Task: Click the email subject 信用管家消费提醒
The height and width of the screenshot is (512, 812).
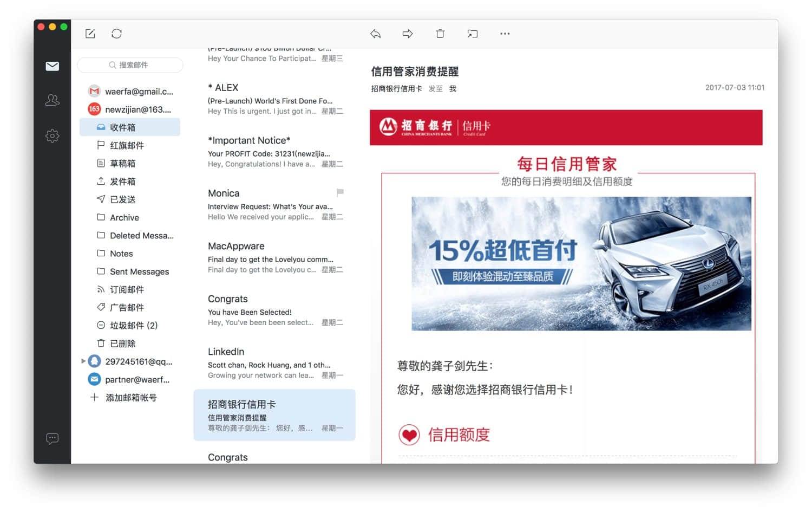Action: 415,72
